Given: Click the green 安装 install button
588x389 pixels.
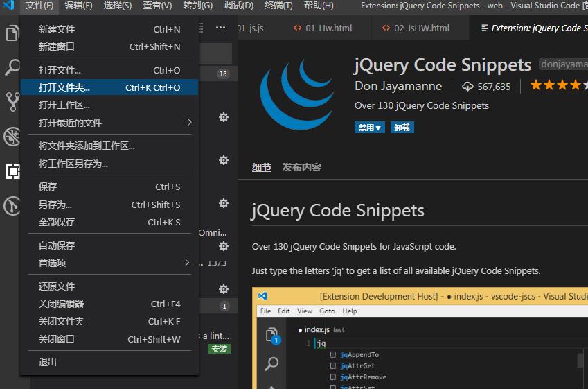Looking at the screenshot, I should [x=220, y=349].
